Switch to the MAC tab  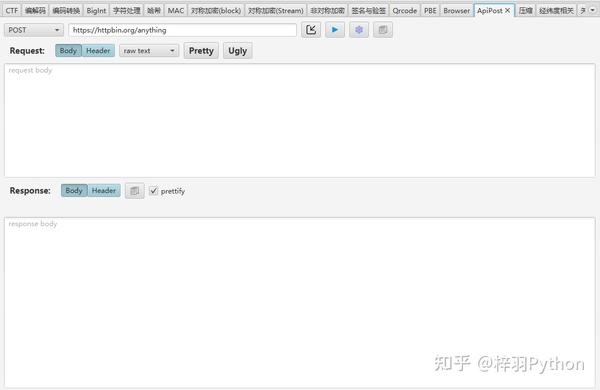coord(176,11)
